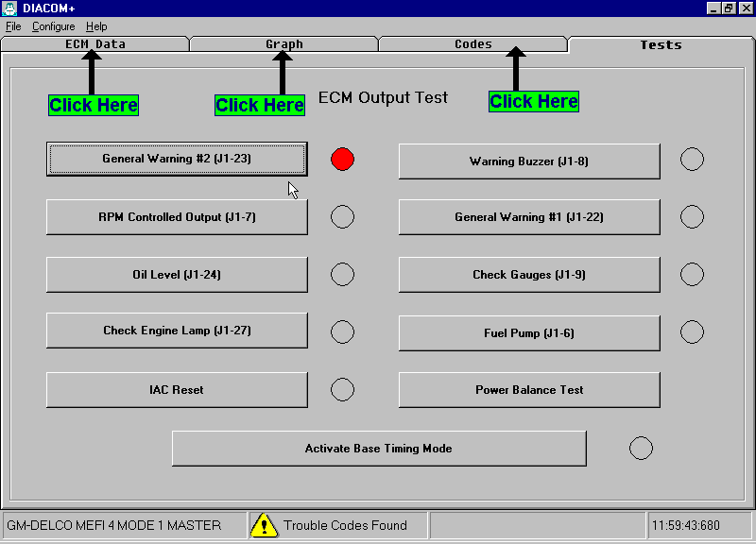The image size is (756, 544).
Task: Click indicator circle beside IAC Reset
Action: (342, 389)
